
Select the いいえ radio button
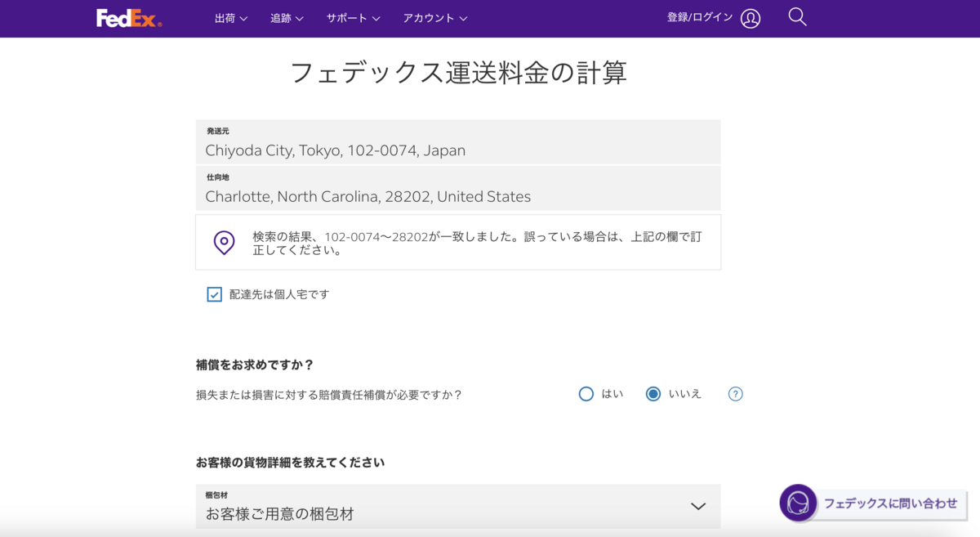click(x=653, y=394)
